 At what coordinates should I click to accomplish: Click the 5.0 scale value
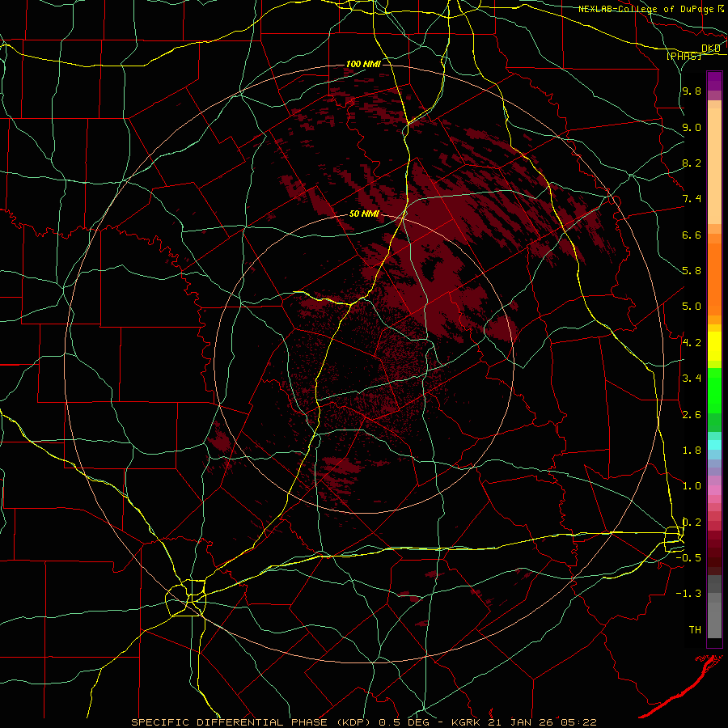coord(692,307)
